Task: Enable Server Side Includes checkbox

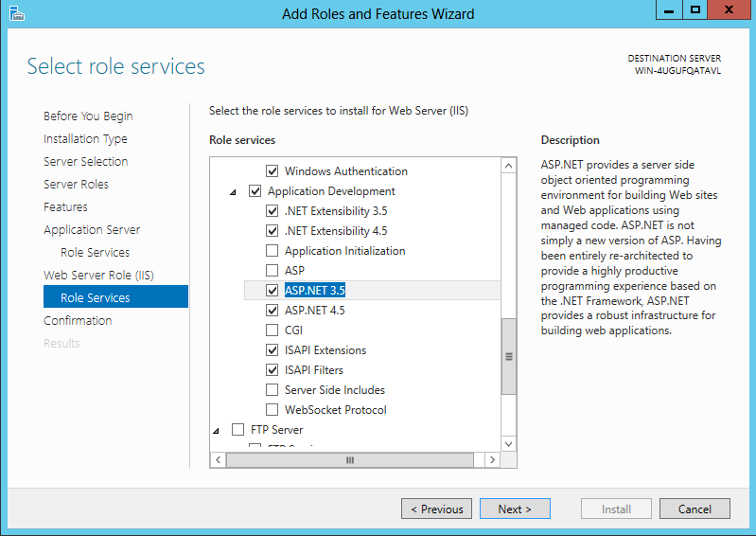Action: pyautogui.click(x=272, y=390)
